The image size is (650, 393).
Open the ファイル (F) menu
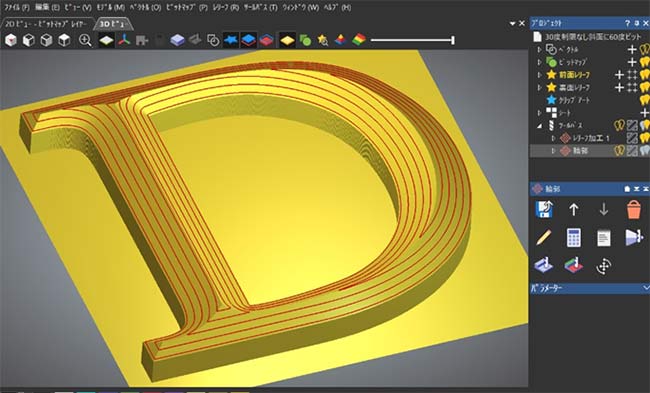click(x=17, y=7)
